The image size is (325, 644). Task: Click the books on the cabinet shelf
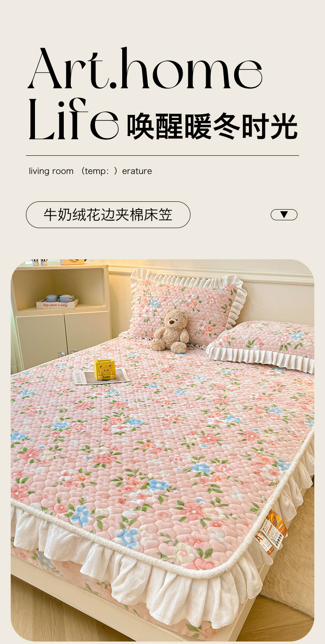click(x=57, y=302)
